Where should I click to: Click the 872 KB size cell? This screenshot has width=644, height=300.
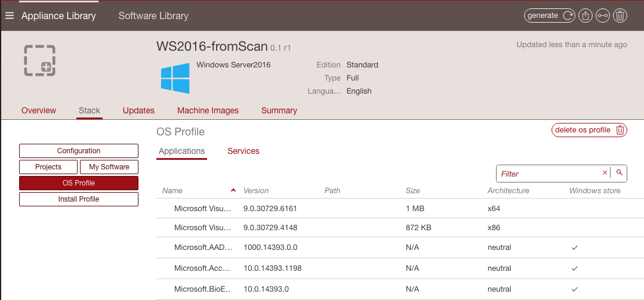418,227
